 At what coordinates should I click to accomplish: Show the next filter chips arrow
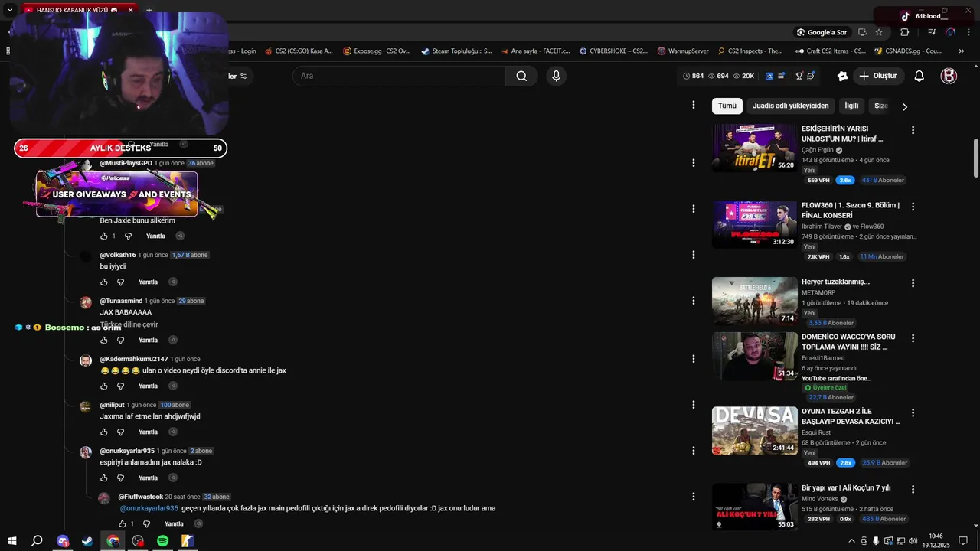[x=905, y=106]
